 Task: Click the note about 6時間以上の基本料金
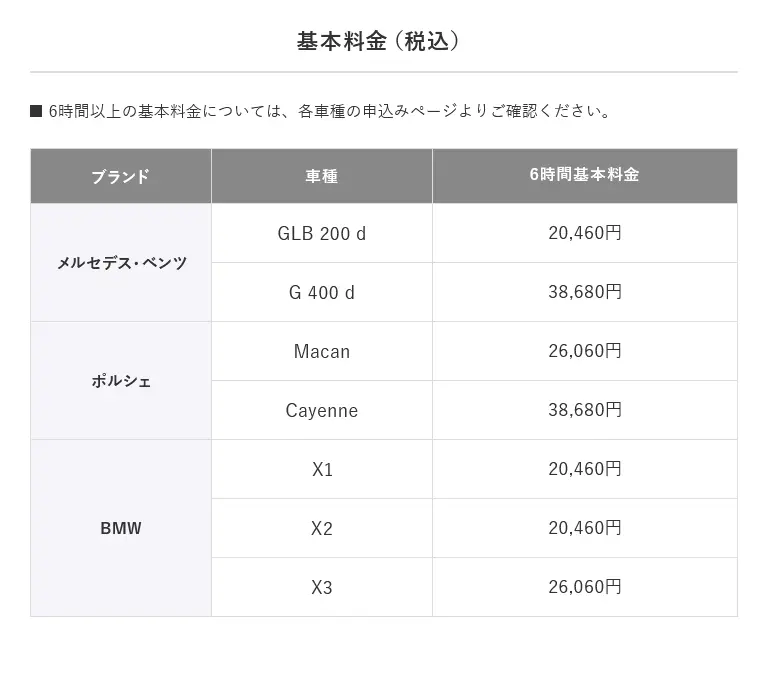pyautogui.click(x=330, y=110)
